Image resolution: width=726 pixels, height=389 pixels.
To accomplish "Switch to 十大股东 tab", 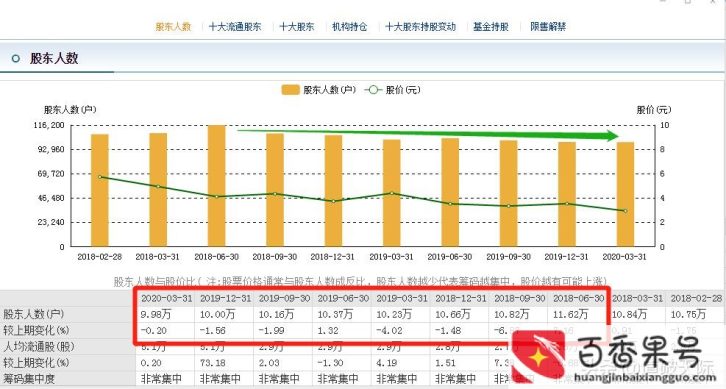I will pyautogui.click(x=297, y=27).
